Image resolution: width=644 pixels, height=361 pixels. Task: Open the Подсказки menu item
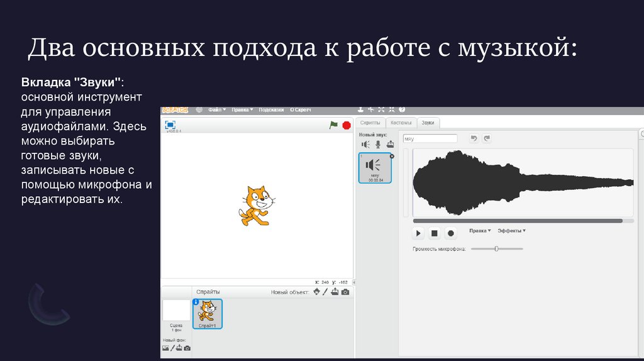click(271, 109)
